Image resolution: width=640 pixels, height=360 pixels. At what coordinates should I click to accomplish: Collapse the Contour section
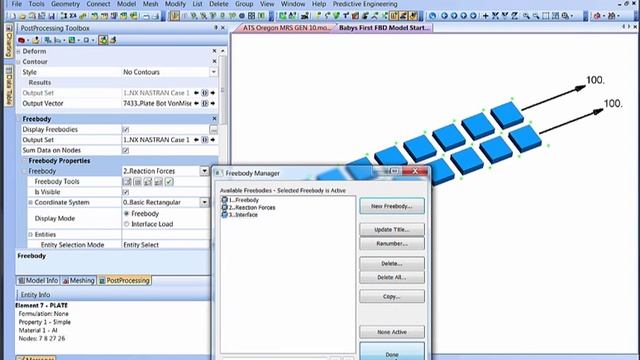[18, 62]
